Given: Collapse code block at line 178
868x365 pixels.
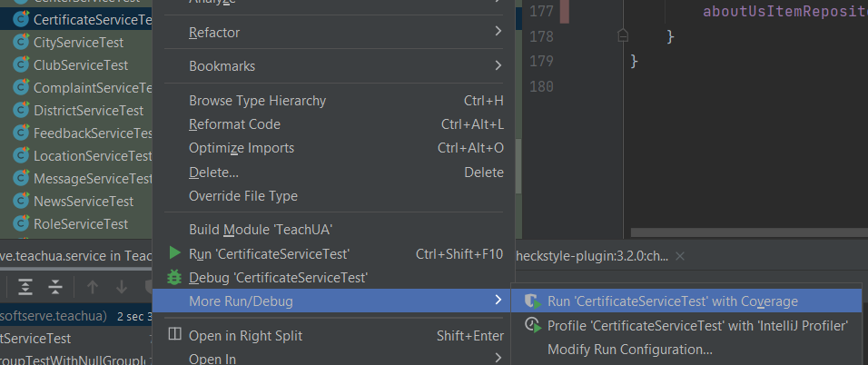Looking at the screenshot, I should [623, 36].
